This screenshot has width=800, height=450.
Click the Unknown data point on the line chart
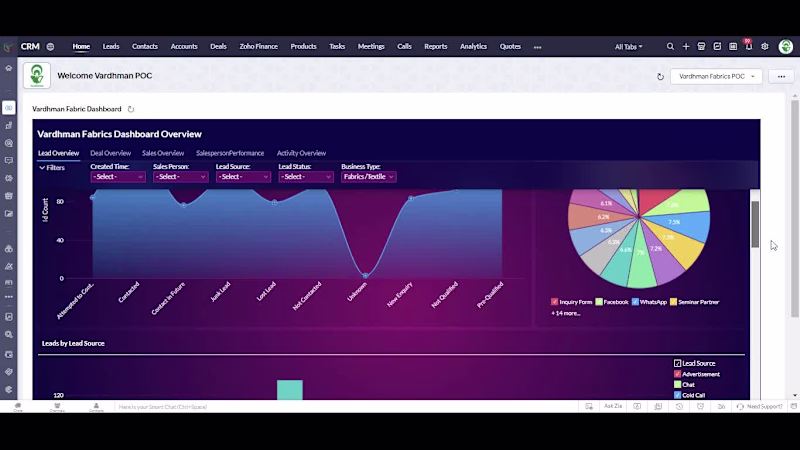coord(366,276)
